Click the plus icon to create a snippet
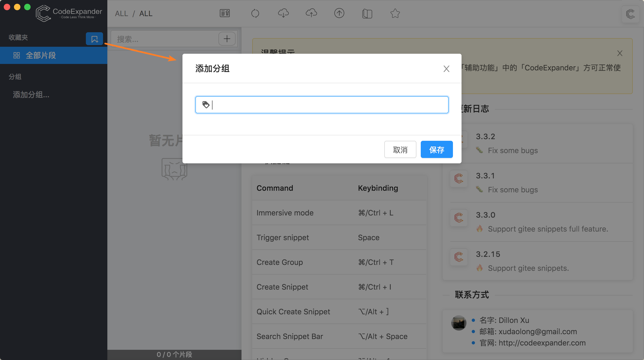 tap(227, 38)
